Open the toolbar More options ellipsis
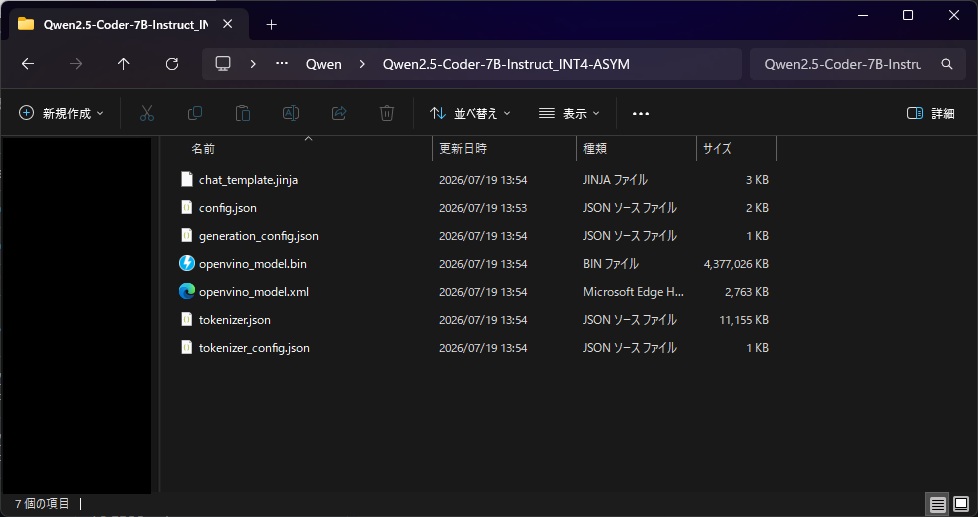The height and width of the screenshot is (517, 978). tap(641, 114)
